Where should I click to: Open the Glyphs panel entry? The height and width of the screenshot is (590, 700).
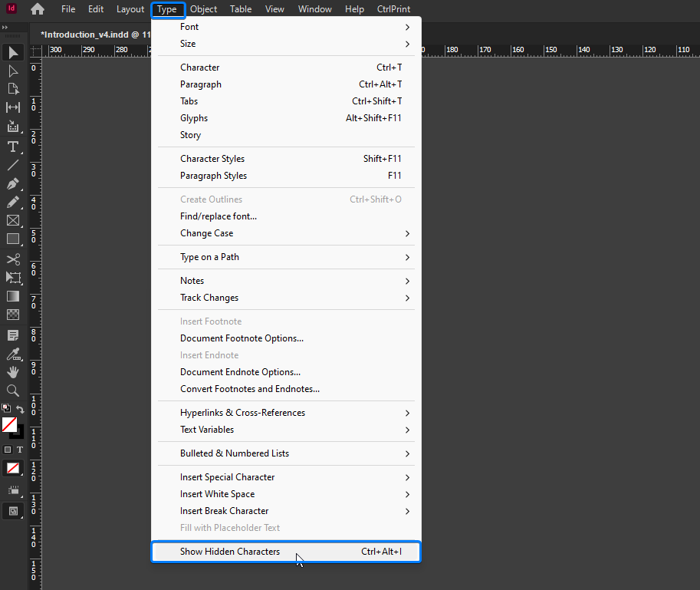coord(286,118)
